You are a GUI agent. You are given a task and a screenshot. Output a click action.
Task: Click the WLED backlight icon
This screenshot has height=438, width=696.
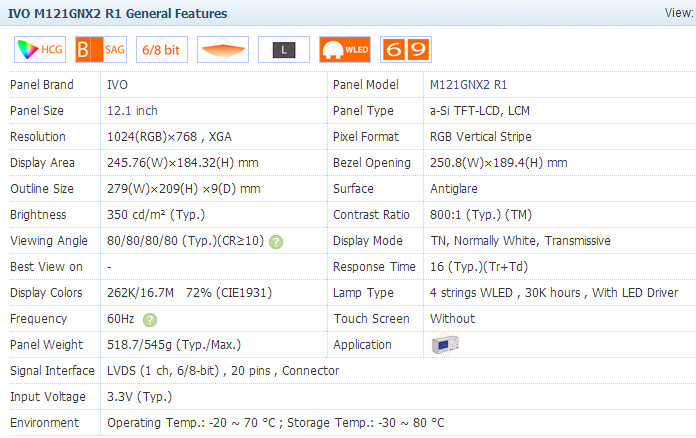pos(345,49)
